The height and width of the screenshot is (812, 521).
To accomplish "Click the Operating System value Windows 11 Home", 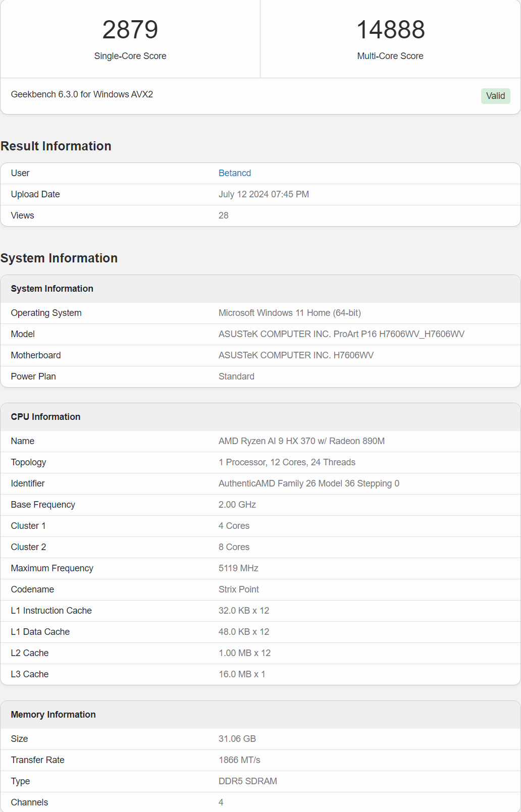I will (x=290, y=313).
